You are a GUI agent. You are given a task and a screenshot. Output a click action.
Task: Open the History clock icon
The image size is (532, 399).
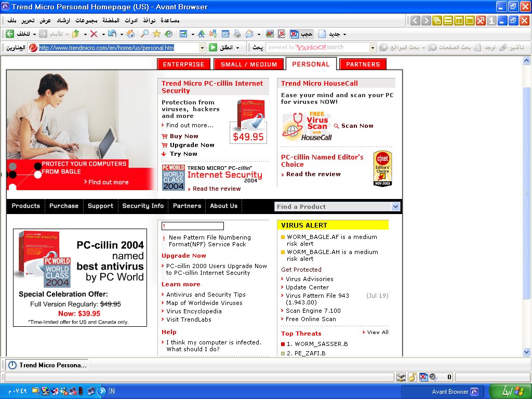point(169,34)
